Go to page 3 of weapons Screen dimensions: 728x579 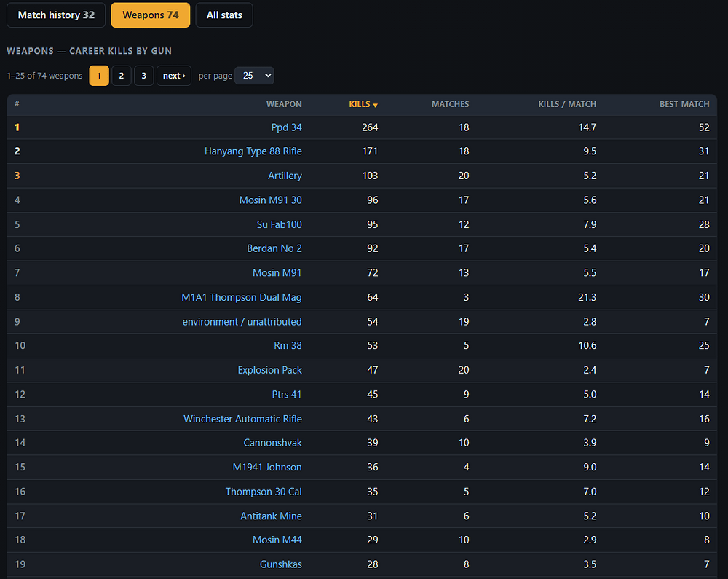(144, 76)
